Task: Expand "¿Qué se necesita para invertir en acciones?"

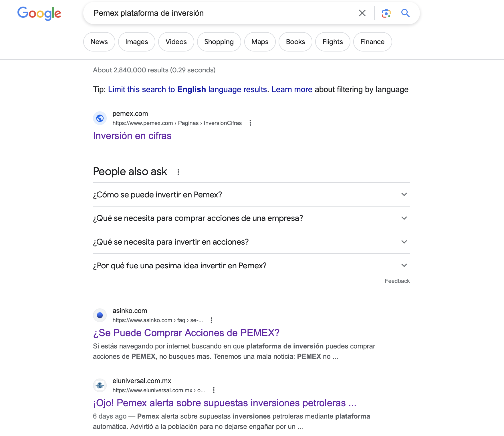Action: pyautogui.click(x=251, y=242)
